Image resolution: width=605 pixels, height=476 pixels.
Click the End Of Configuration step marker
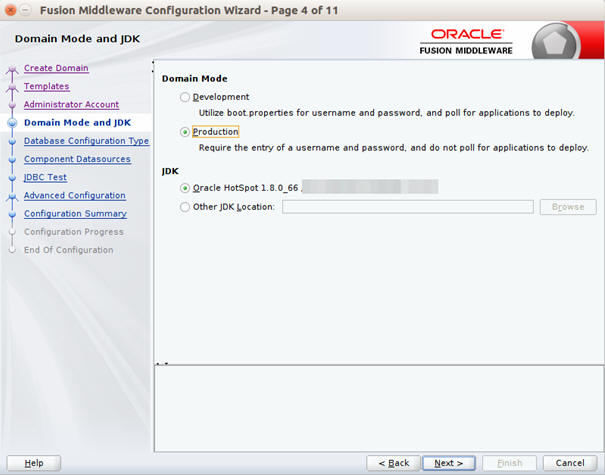pyautogui.click(x=12, y=250)
